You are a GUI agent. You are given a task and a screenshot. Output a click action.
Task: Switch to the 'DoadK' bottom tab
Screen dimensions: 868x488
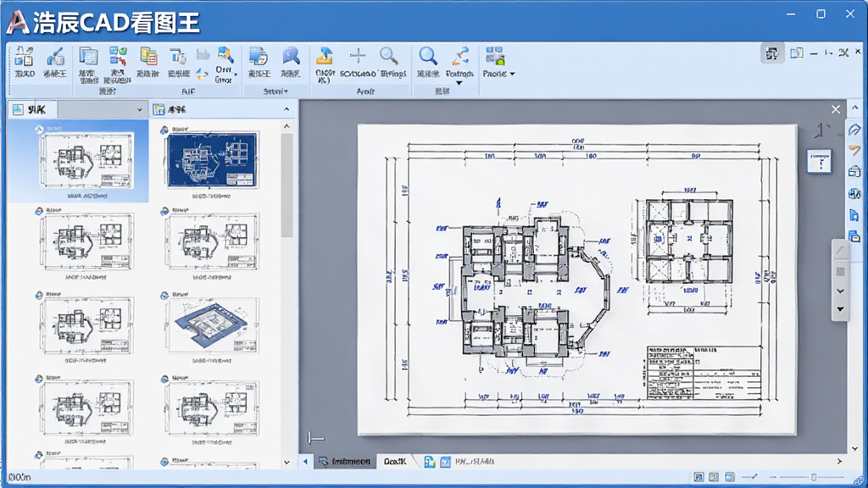(x=395, y=462)
